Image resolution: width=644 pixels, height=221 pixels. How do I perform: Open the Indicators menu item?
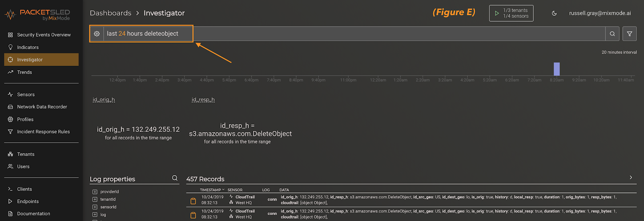point(41,47)
